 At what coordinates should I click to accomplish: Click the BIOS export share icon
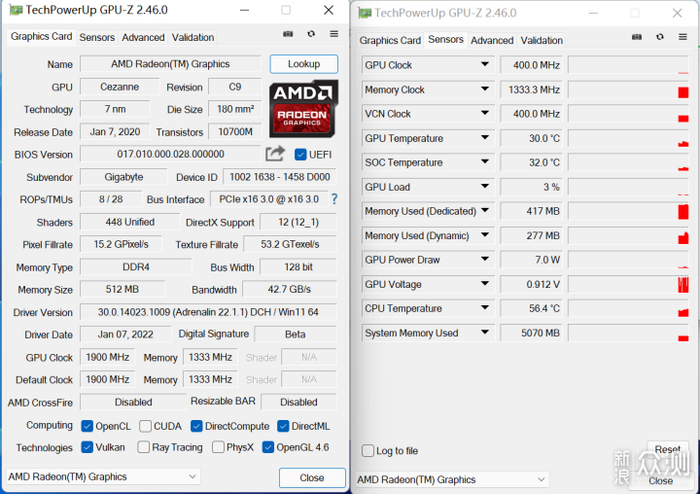pos(275,154)
